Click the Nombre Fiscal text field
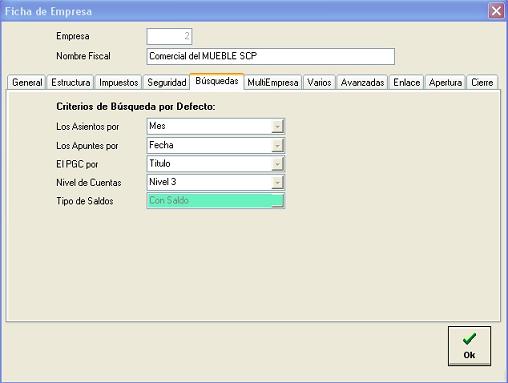This screenshot has height=383, width=508. [x=271, y=56]
